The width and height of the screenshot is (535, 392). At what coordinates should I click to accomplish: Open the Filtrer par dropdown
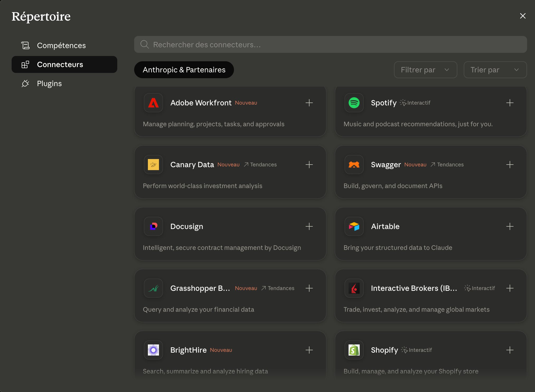pyautogui.click(x=425, y=70)
